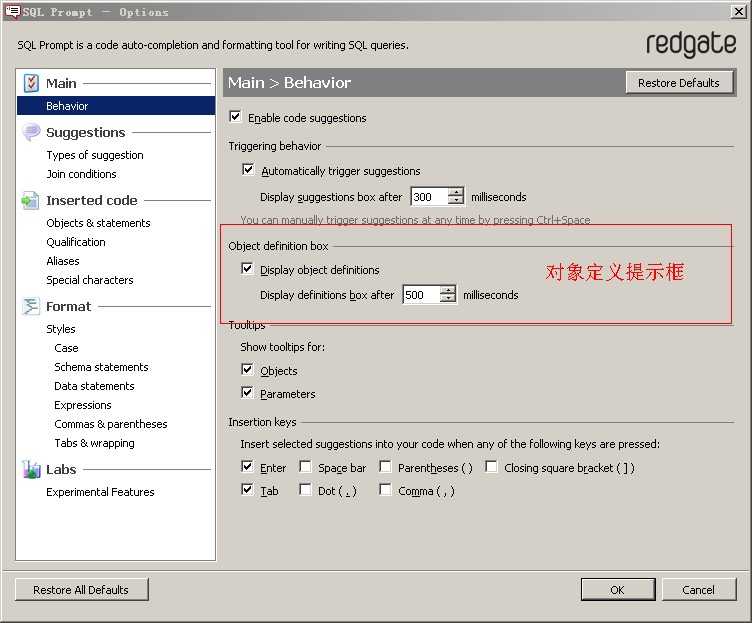Open Aliases settings page

63,261
